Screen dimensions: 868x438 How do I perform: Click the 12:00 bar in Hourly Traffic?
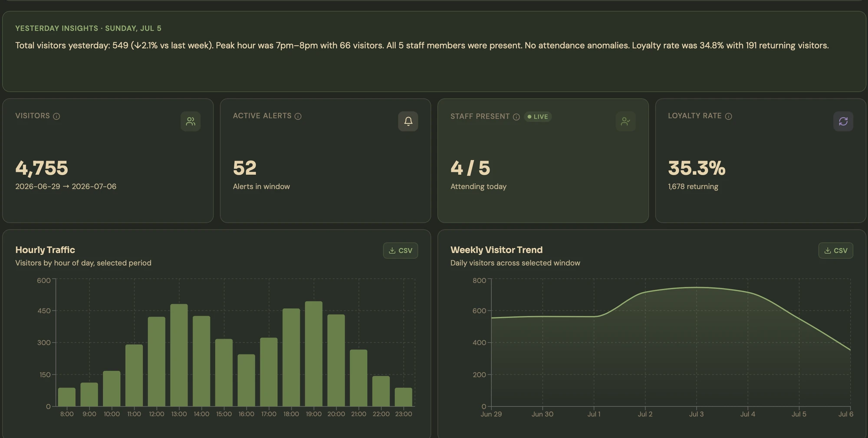157,362
